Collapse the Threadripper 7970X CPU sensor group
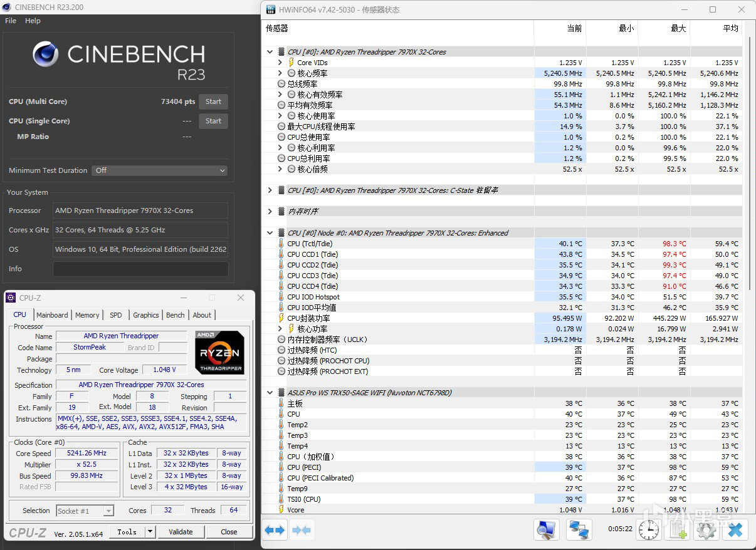 (x=270, y=52)
